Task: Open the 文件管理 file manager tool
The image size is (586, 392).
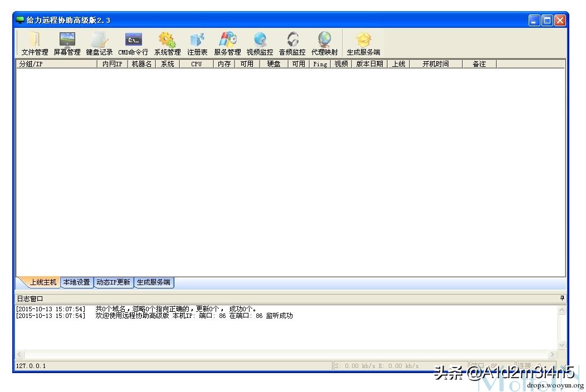Action: pyautogui.click(x=35, y=43)
